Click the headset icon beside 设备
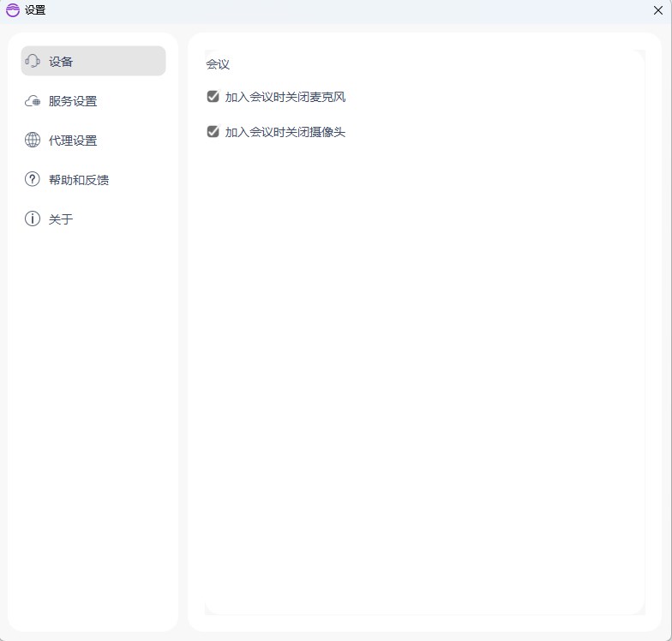Viewport: 672px width, 641px height. pos(33,61)
